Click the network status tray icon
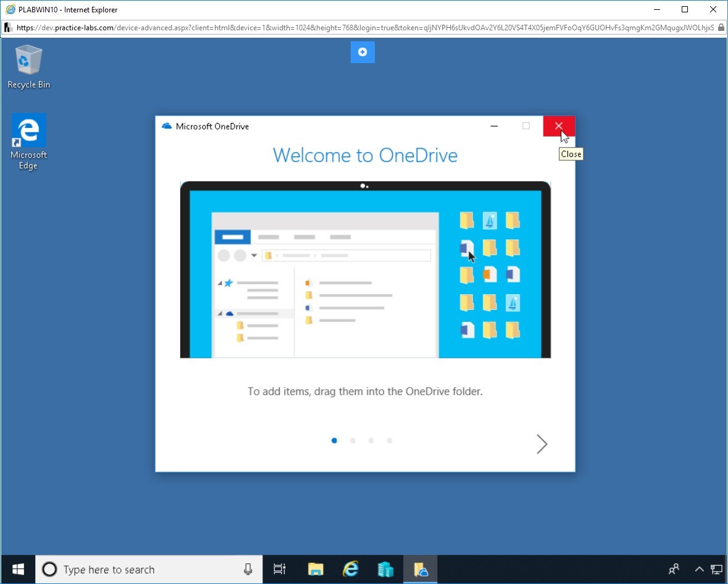The image size is (728, 584). click(716, 569)
